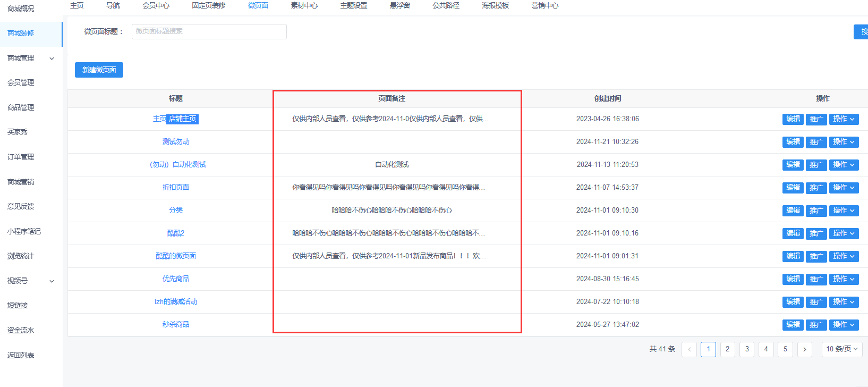Open 酷酷的微页面 title link
Image resolution: width=868 pixels, height=387 pixels.
click(175, 256)
